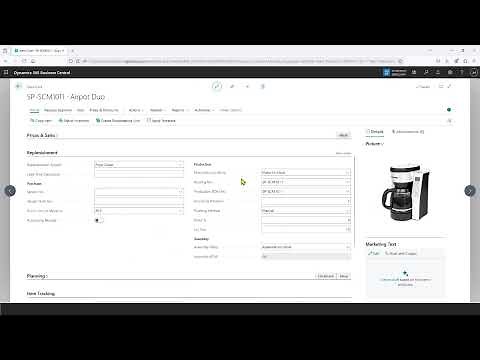Click the Scrap % field

pos(306,220)
